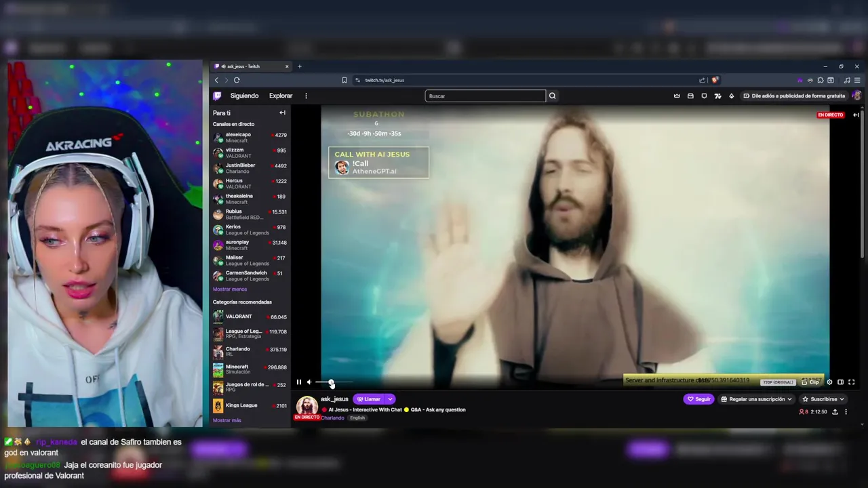Viewport: 868px width, 488px height.
Task: Pause the ask_jesus stream video
Action: (x=298, y=382)
